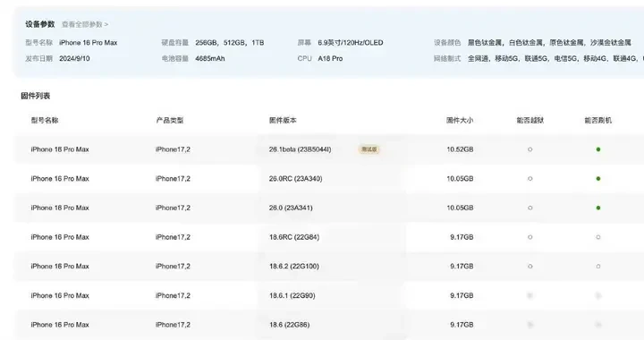Viewport: 644px width, 340px height.
Task: Select the 26.0 (23A341) firmware version
Action: [x=291, y=208]
